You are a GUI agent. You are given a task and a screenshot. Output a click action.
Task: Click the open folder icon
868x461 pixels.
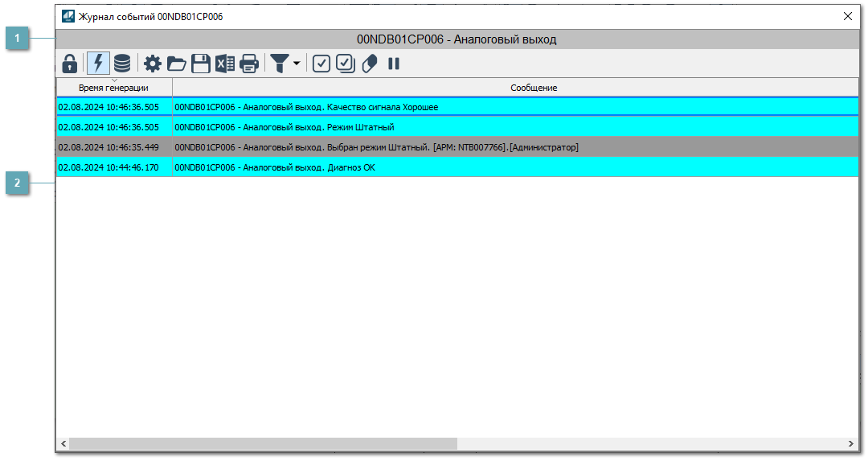click(x=177, y=64)
